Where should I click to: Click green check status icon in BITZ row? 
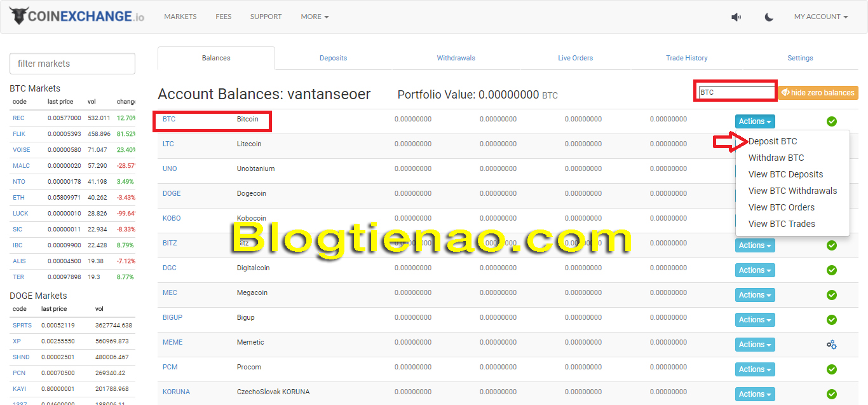(x=832, y=245)
